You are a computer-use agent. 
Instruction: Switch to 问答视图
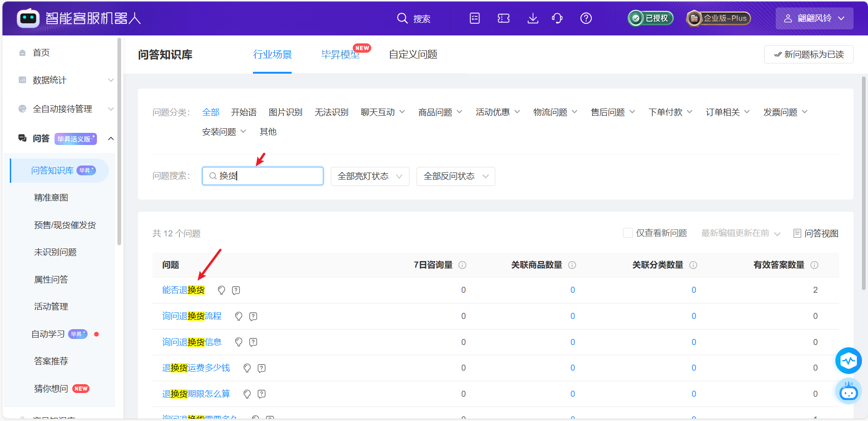(816, 233)
